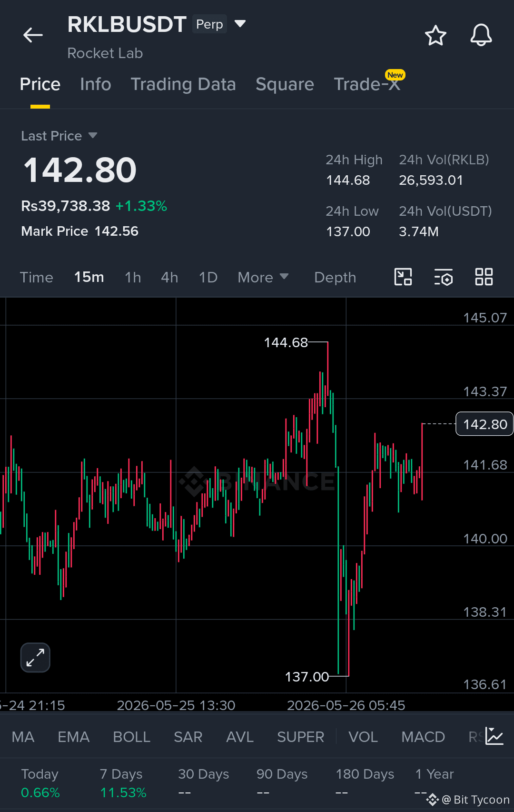The width and height of the screenshot is (514, 812).
Task: Switch to the Price tab
Action: point(40,84)
